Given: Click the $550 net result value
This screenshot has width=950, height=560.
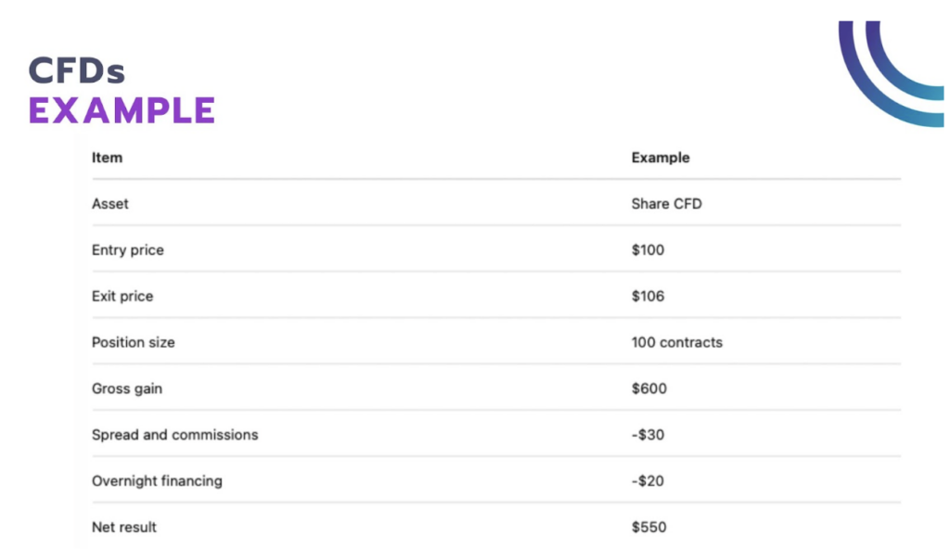Looking at the screenshot, I should (x=647, y=527).
